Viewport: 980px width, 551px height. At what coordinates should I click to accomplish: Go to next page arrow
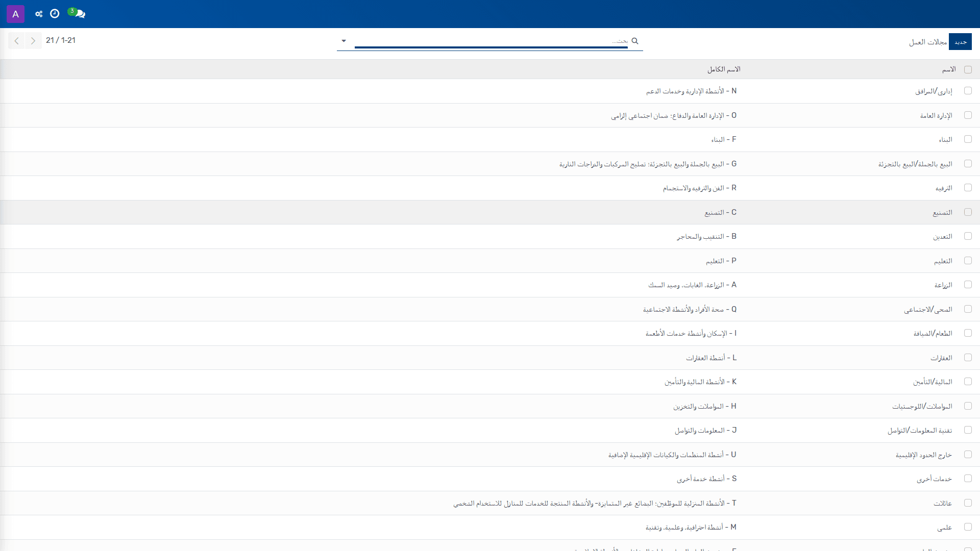33,41
